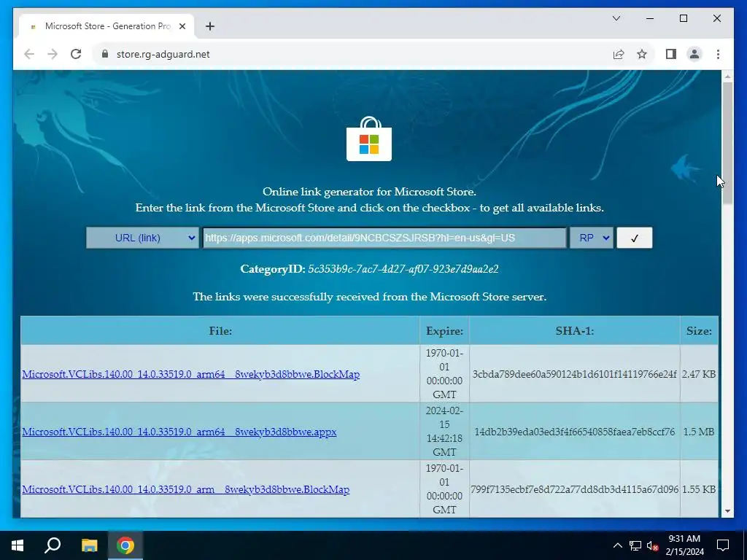Open the Windows Start menu
Screen dimensions: 747x560
point(18,545)
